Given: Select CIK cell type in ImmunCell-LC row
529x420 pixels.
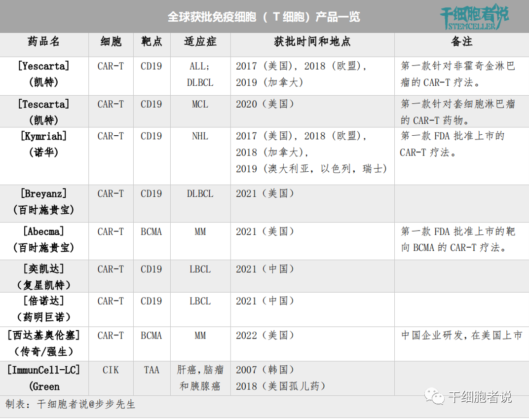Looking at the screenshot, I should [x=111, y=370].
